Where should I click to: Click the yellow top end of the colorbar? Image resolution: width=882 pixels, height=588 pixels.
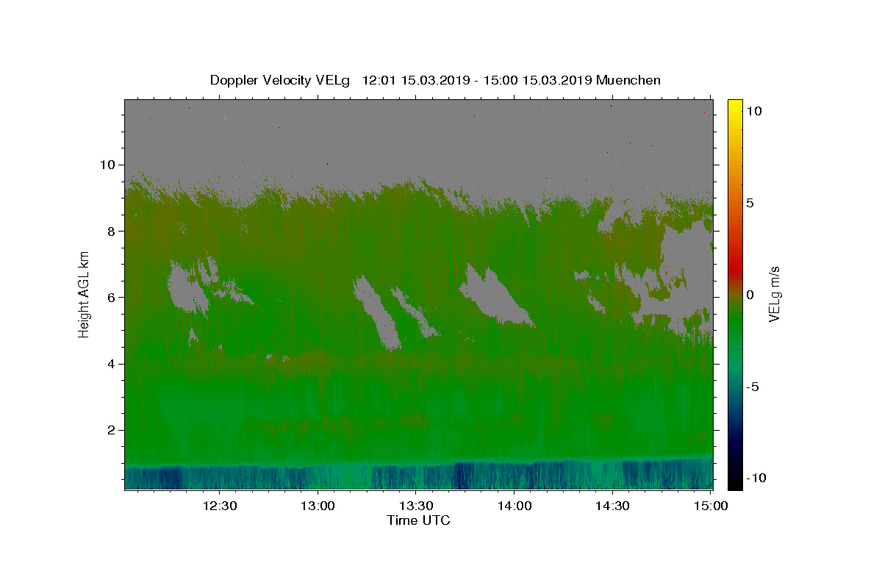coord(734,104)
